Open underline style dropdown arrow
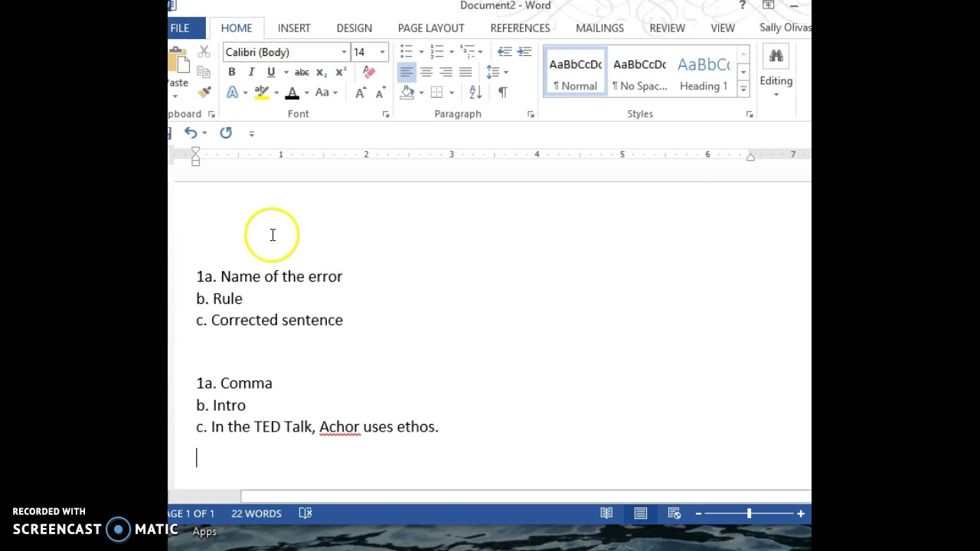Screen dimensions: 980x551 (x=286, y=72)
